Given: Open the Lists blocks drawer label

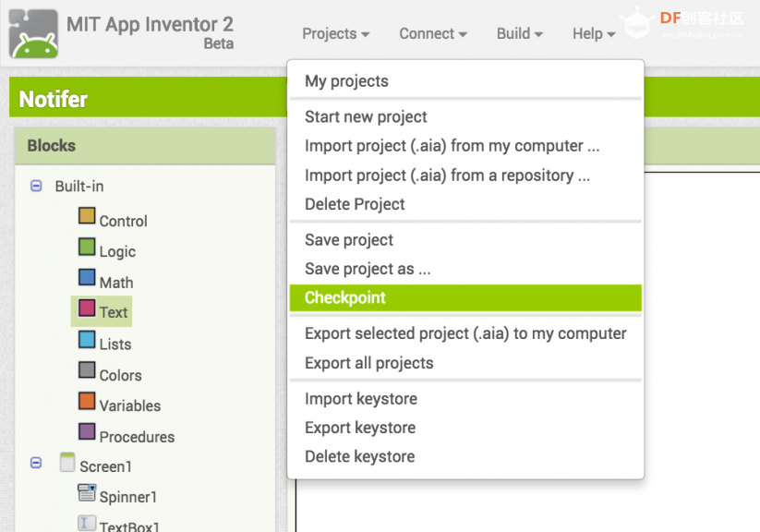Looking at the screenshot, I should [115, 344].
